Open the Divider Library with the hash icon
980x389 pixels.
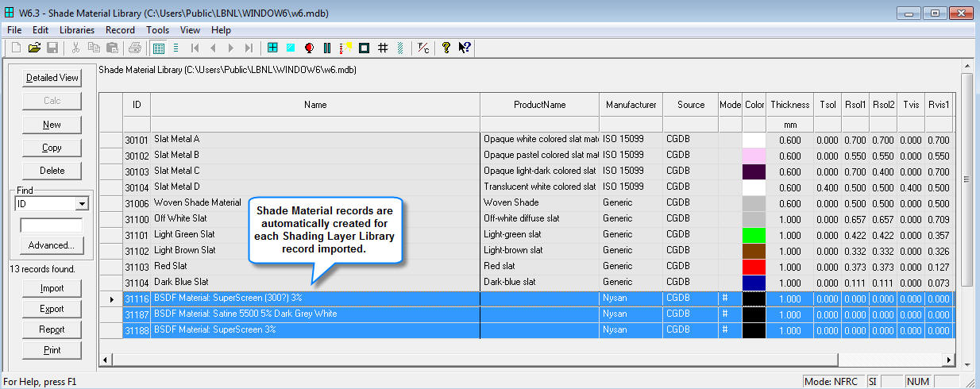(x=382, y=48)
